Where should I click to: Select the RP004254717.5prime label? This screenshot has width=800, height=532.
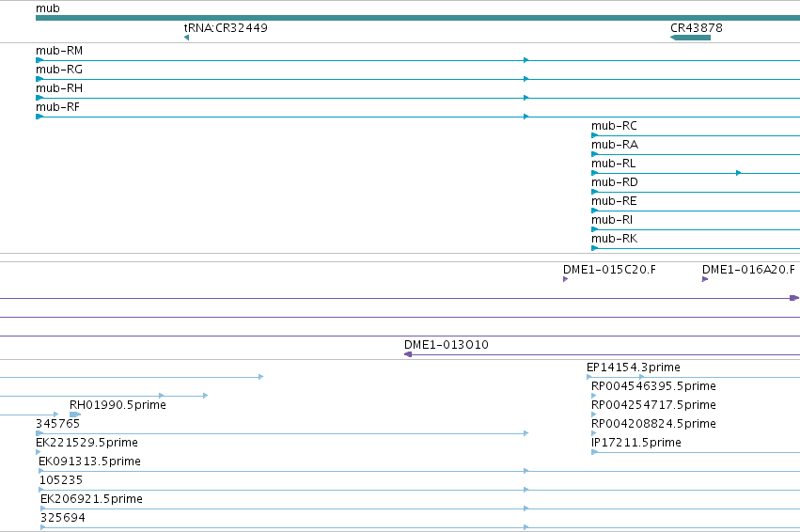click(653, 405)
